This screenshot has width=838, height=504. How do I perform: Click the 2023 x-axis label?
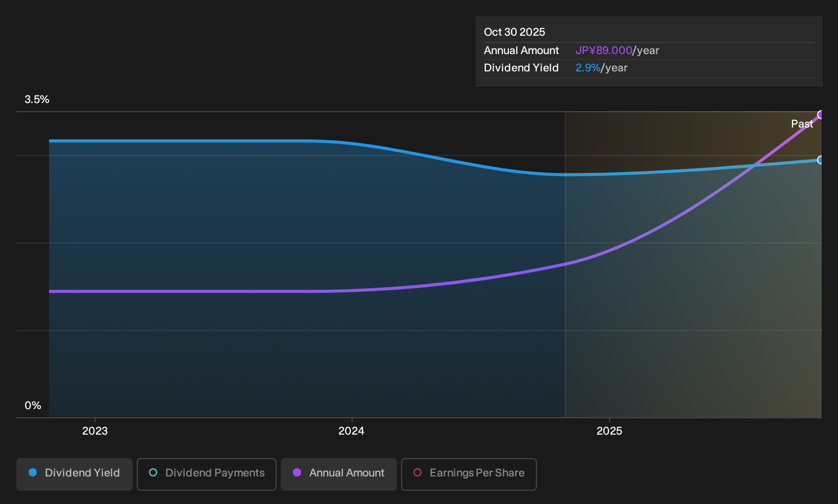[95, 431]
